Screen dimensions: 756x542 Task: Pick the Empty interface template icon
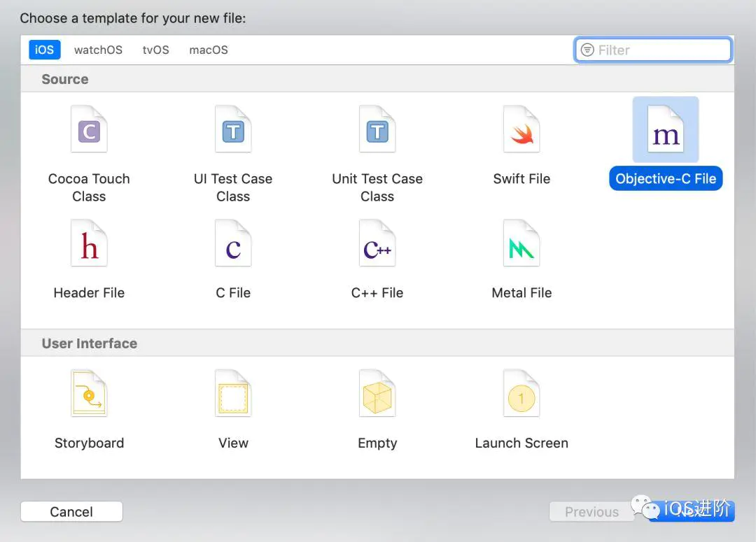[377, 393]
